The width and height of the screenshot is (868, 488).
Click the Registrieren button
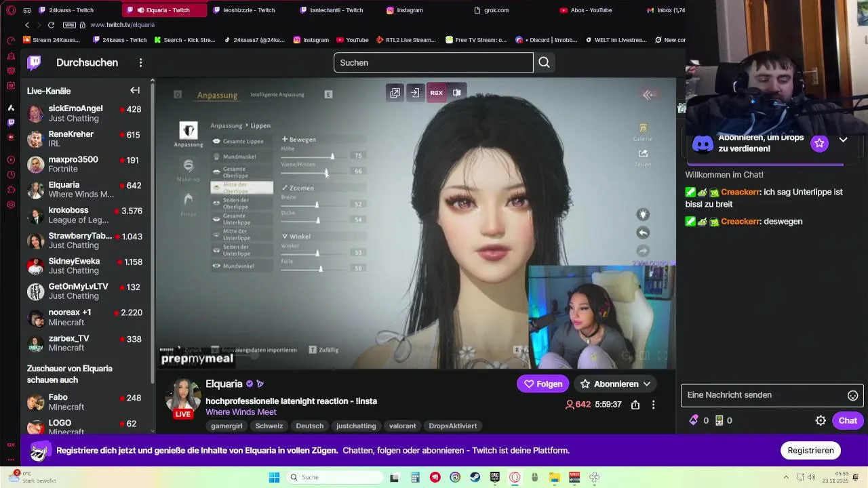pyautogui.click(x=810, y=450)
